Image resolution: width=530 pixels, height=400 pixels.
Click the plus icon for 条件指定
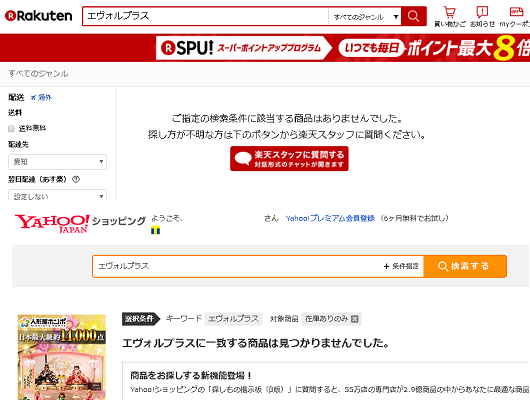click(x=386, y=266)
